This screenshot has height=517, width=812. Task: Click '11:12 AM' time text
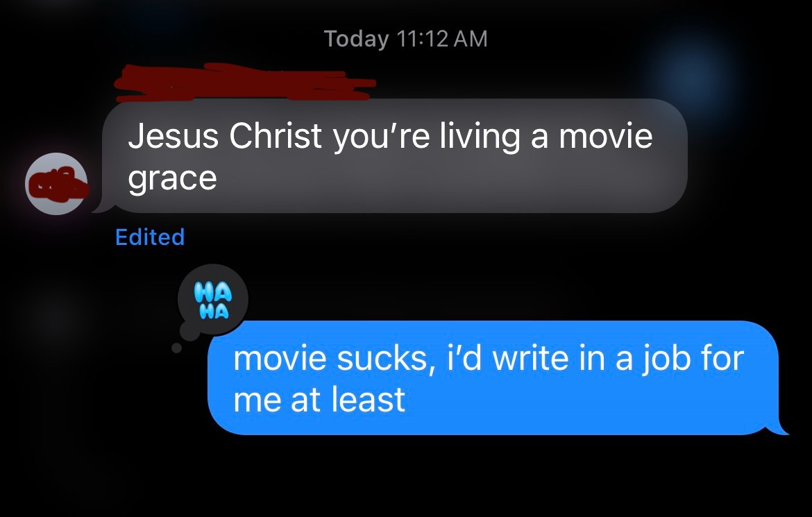tap(442, 39)
